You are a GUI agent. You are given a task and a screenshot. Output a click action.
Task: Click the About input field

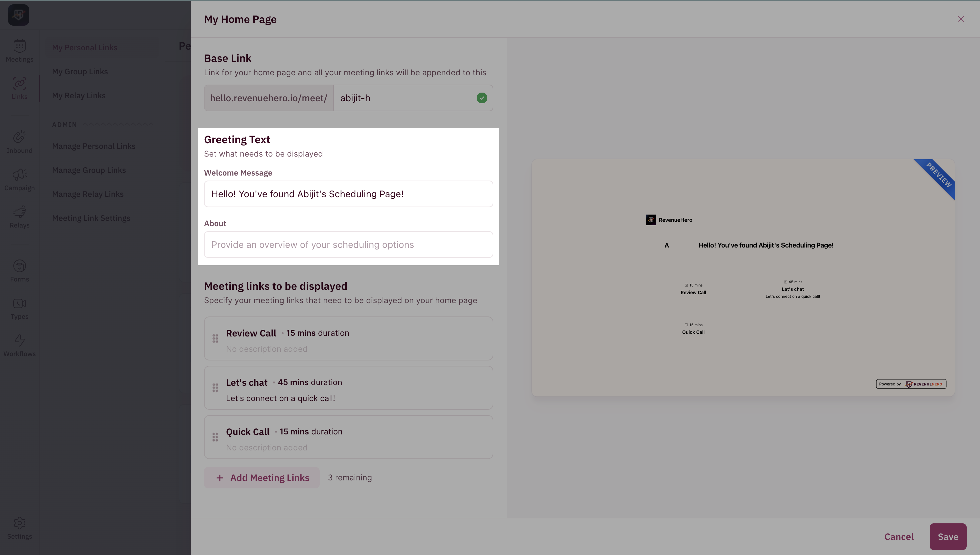(x=348, y=245)
